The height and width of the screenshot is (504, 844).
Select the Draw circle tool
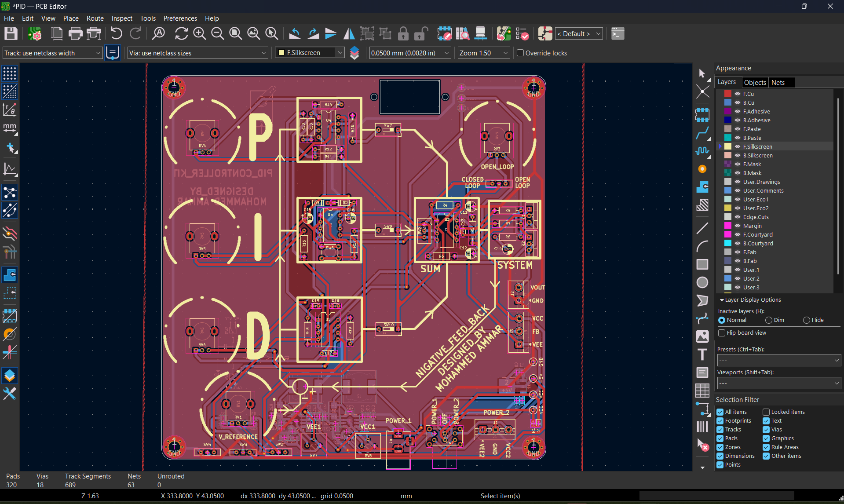tap(702, 282)
